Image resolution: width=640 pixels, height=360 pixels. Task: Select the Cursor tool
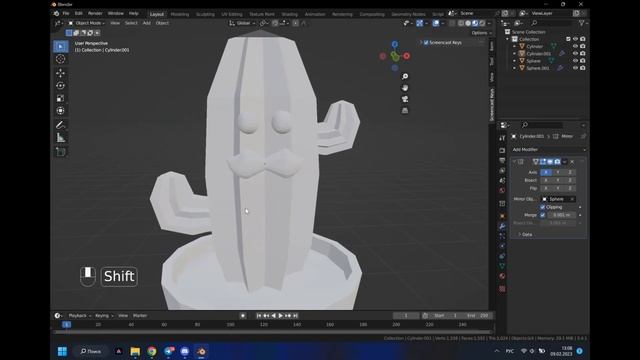click(60, 59)
